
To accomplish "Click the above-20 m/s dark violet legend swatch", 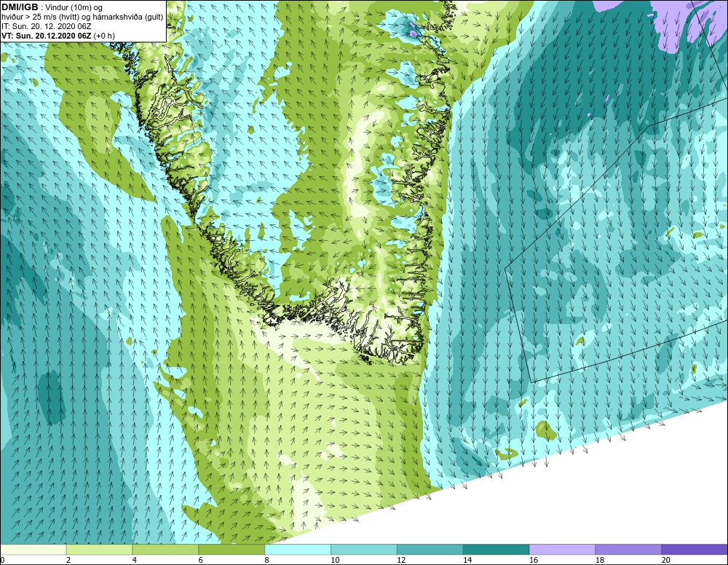I will click(x=695, y=550).
